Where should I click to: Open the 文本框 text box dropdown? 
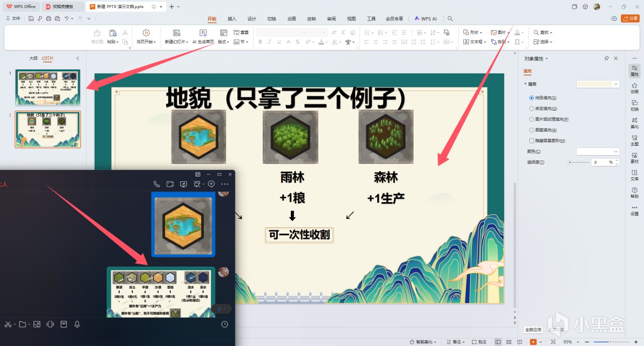click(x=474, y=42)
